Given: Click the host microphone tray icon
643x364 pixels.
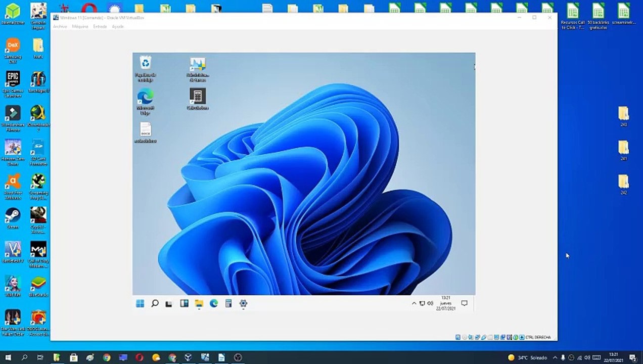Looking at the screenshot, I should (563, 357).
